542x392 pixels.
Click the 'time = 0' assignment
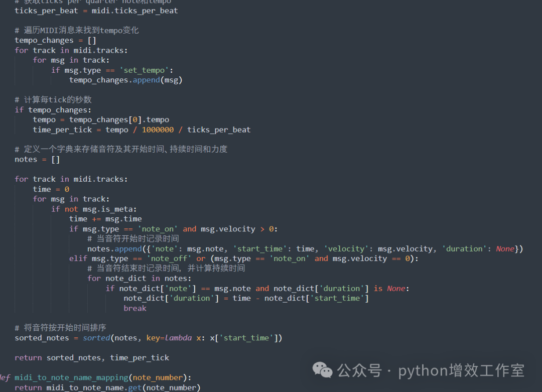51,189
